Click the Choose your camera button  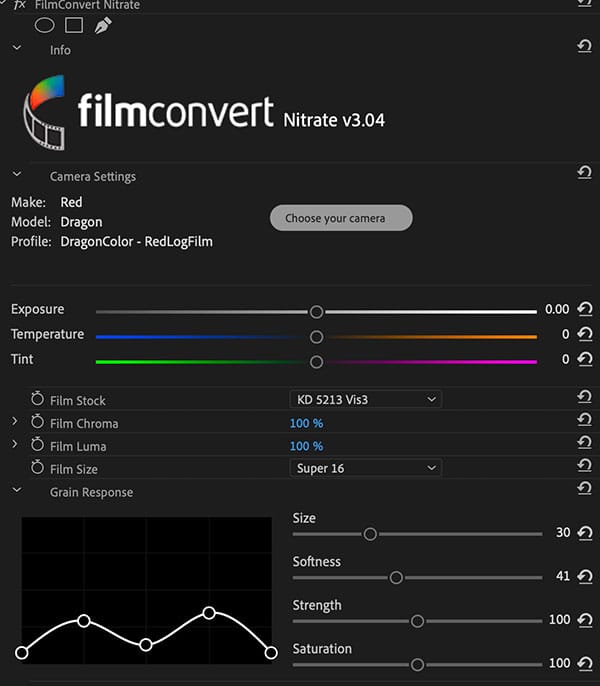pos(341,218)
